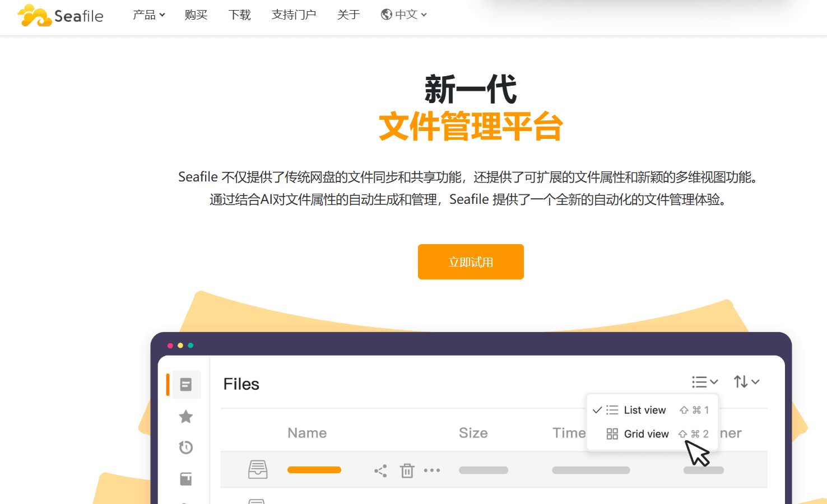The image size is (827, 504).
Task: Click the library drawer icon in the highlighted row
Action: point(258,469)
